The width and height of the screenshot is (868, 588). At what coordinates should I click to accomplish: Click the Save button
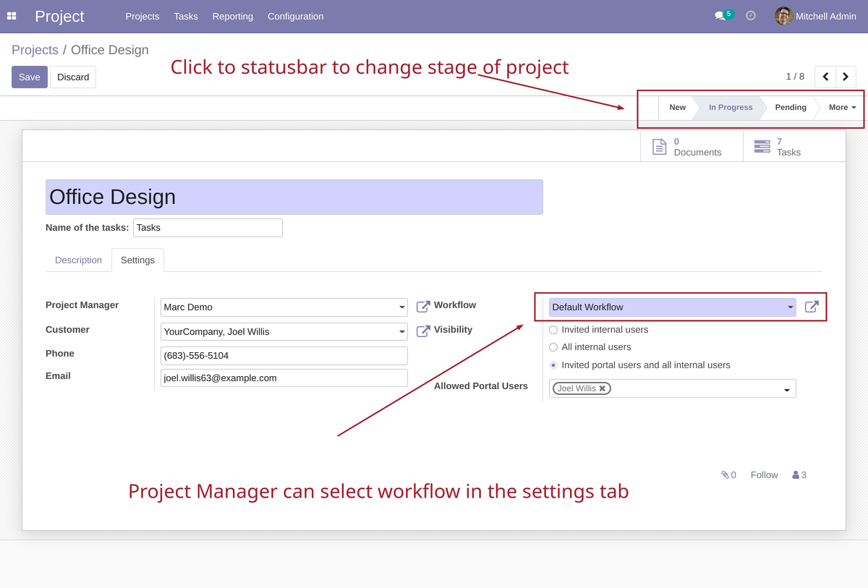(x=29, y=76)
